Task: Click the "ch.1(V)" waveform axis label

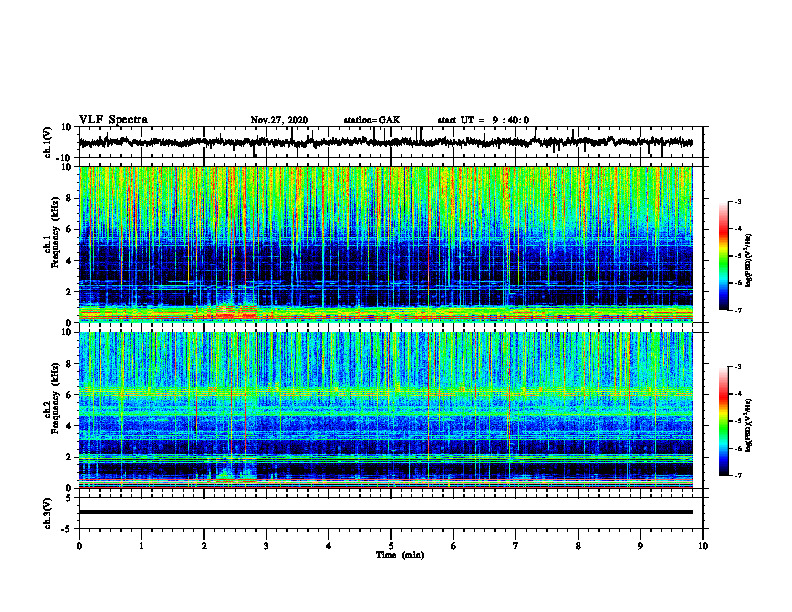Action: click(x=47, y=142)
